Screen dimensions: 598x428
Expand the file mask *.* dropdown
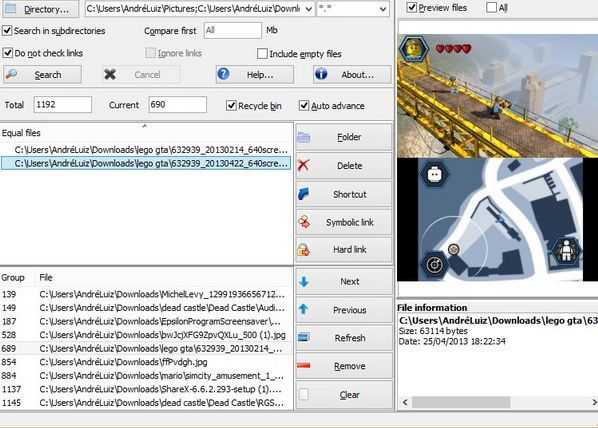[x=383, y=9]
